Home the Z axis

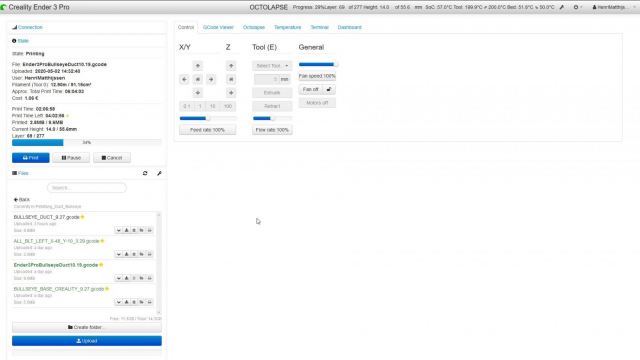pos(231,79)
